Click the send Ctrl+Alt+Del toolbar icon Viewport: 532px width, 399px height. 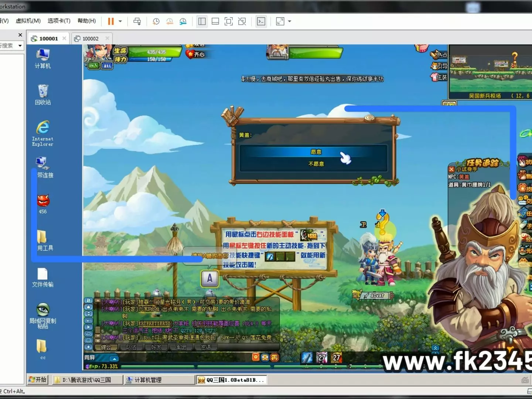click(x=137, y=21)
